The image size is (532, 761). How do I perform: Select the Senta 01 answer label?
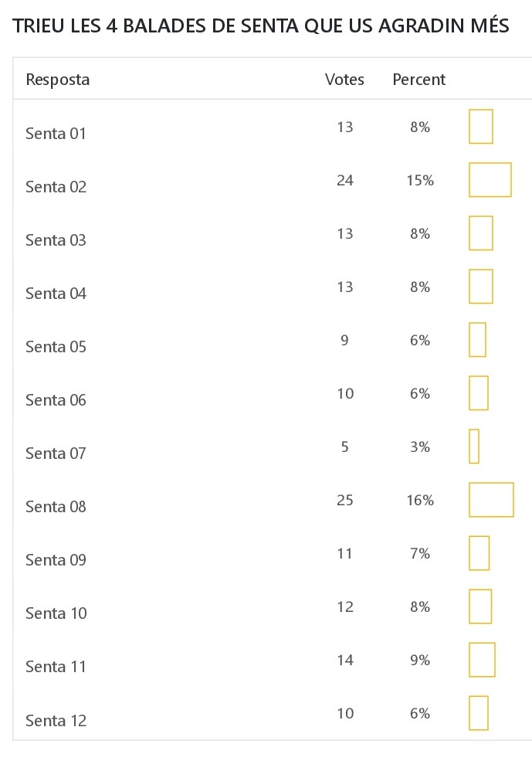click(x=56, y=134)
